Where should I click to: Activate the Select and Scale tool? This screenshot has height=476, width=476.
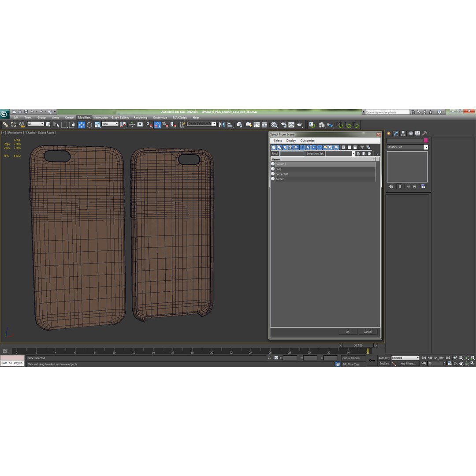[x=97, y=125]
